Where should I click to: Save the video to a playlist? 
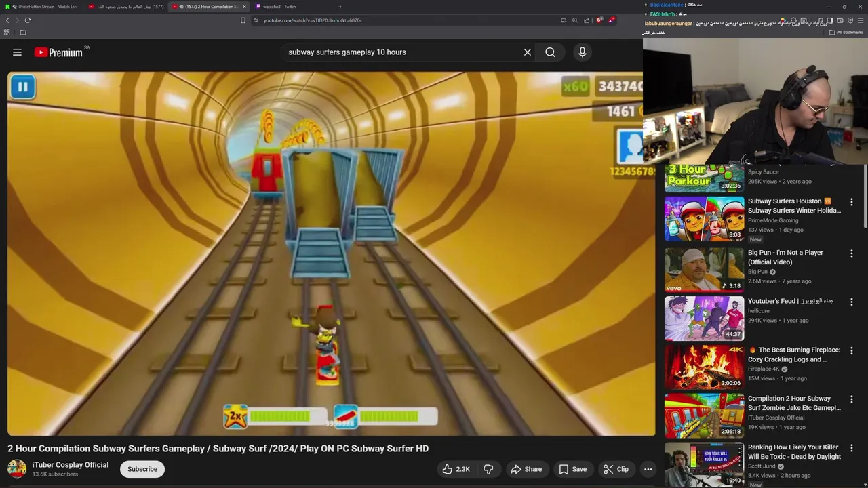[x=573, y=469]
